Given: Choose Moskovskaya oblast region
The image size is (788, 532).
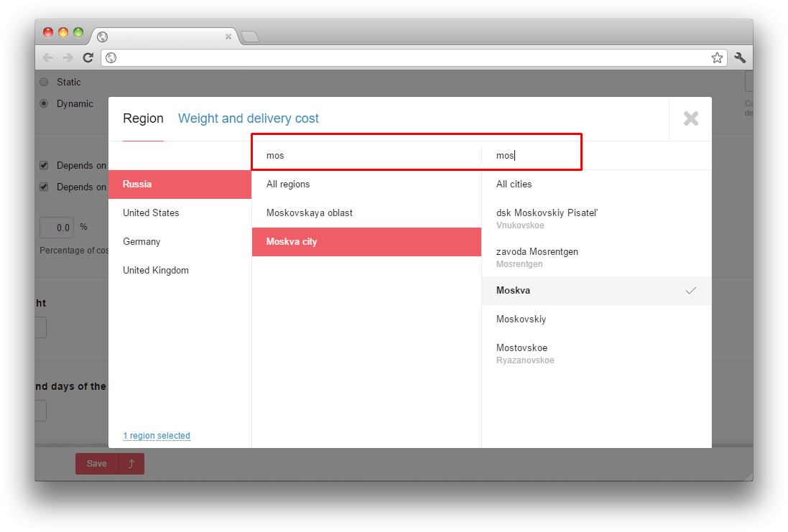Looking at the screenshot, I should (x=366, y=213).
